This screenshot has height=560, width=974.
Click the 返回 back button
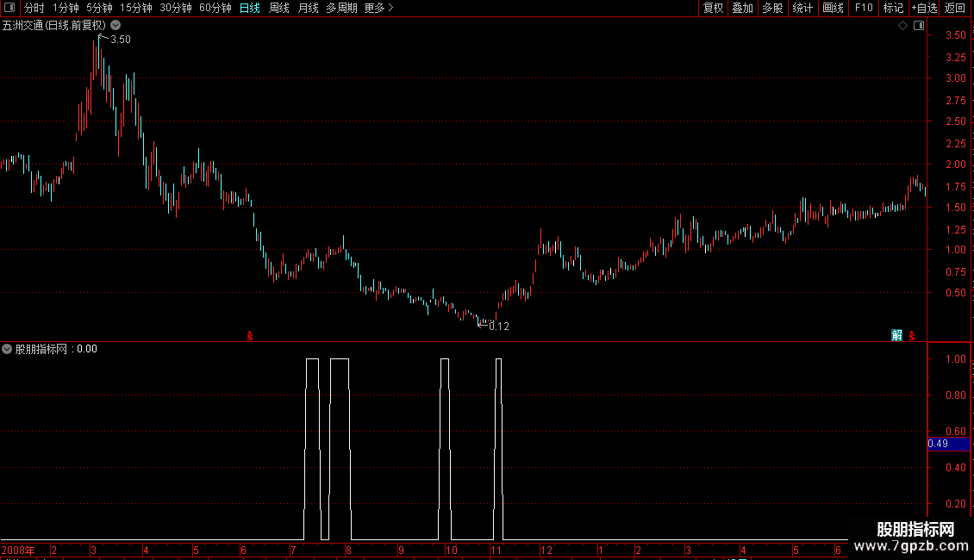tap(955, 8)
